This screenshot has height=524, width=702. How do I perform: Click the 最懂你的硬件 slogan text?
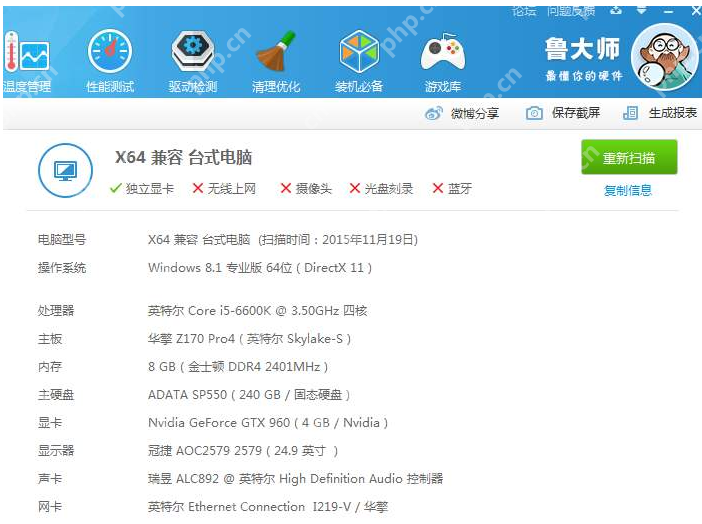point(584,76)
